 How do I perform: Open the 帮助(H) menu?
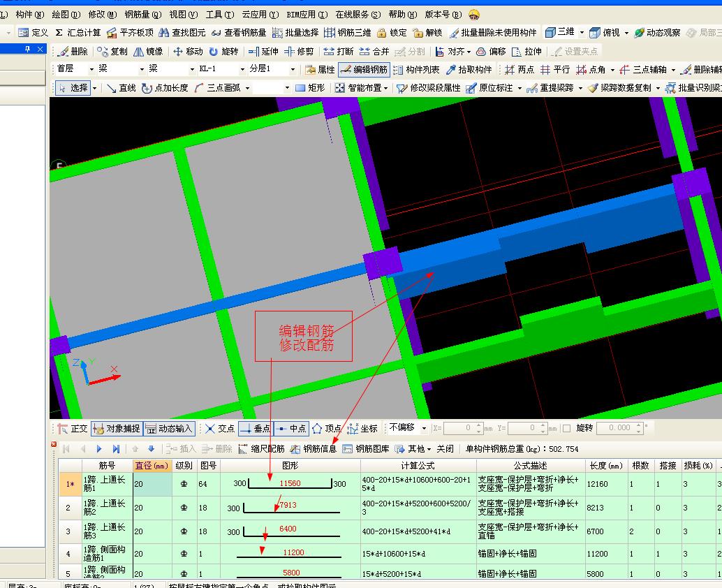click(x=403, y=15)
